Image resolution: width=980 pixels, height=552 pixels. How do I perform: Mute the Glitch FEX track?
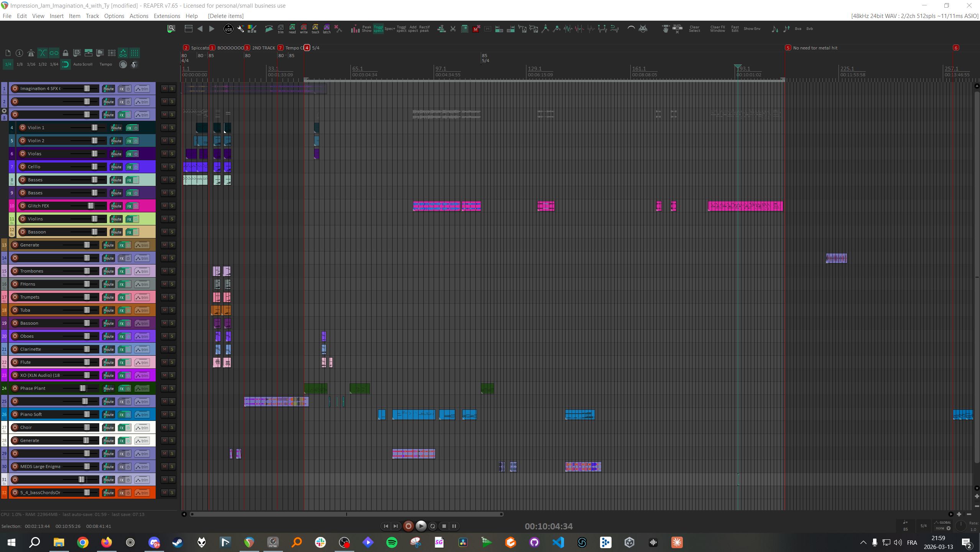point(164,206)
